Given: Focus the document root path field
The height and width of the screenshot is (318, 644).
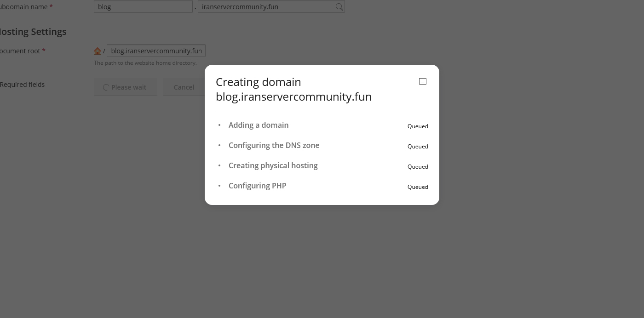Looking at the screenshot, I should (x=156, y=51).
